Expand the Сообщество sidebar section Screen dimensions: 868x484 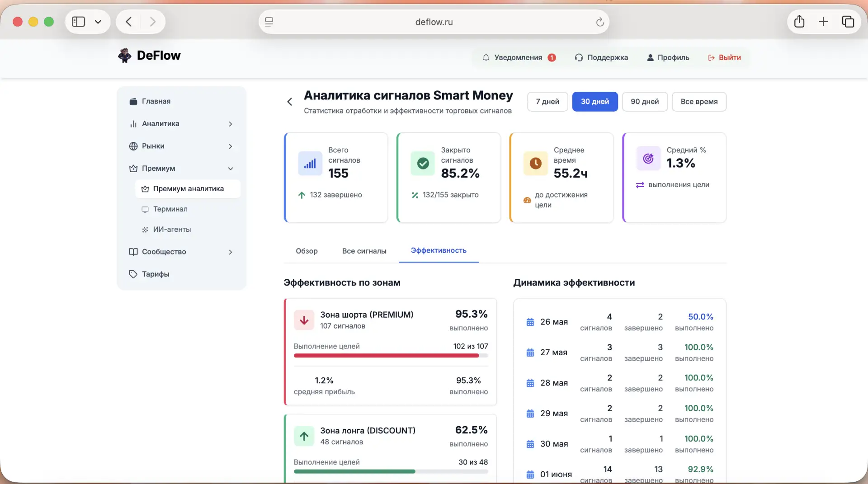(231, 252)
